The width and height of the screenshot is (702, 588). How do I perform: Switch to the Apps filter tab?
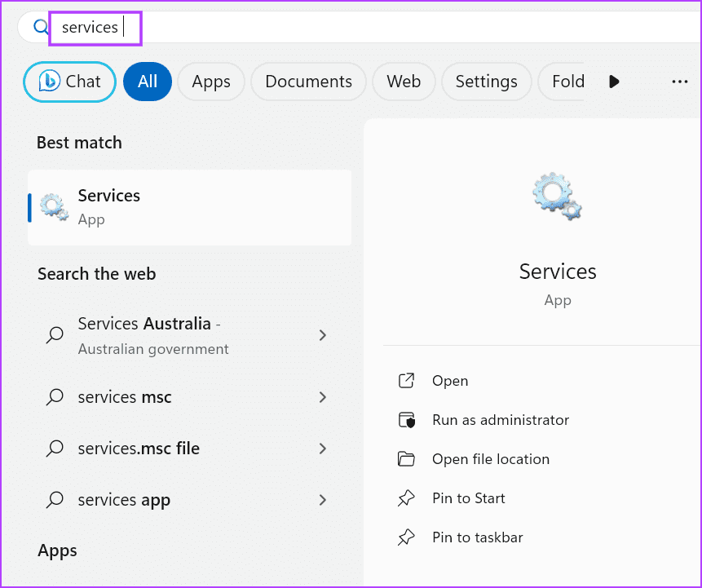(x=211, y=82)
